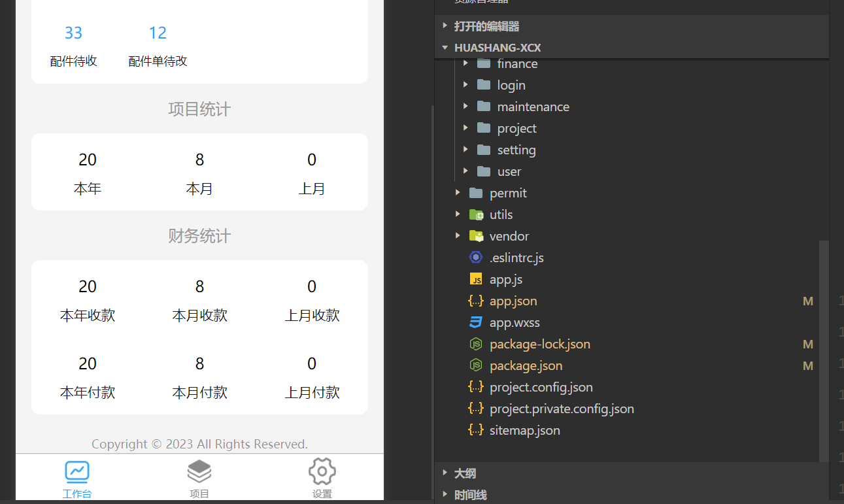Viewport: 844px width, 504px height.
Task: Open the 工作台 tab chart icon
Action: [x=77, y=471]
